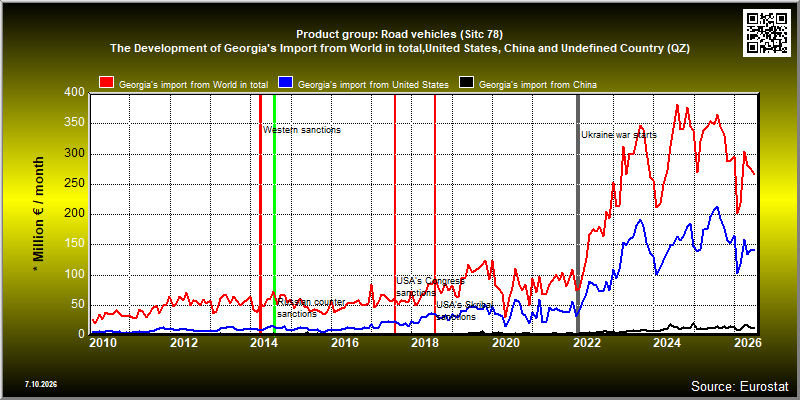Click the "Western sanctions" annotation
The height and width of the screenshot is (400, 800).
coord(302,130)
